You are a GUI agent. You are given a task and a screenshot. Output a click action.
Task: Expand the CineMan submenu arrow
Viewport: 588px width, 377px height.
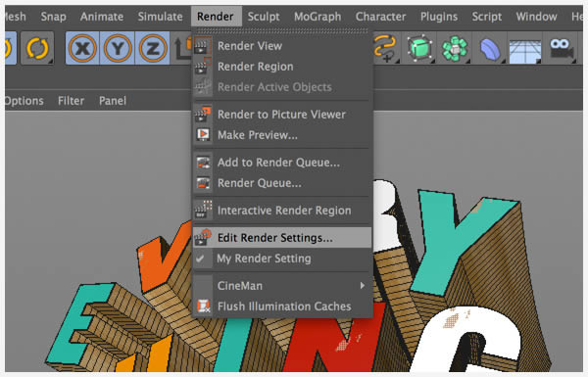point(363,286)
